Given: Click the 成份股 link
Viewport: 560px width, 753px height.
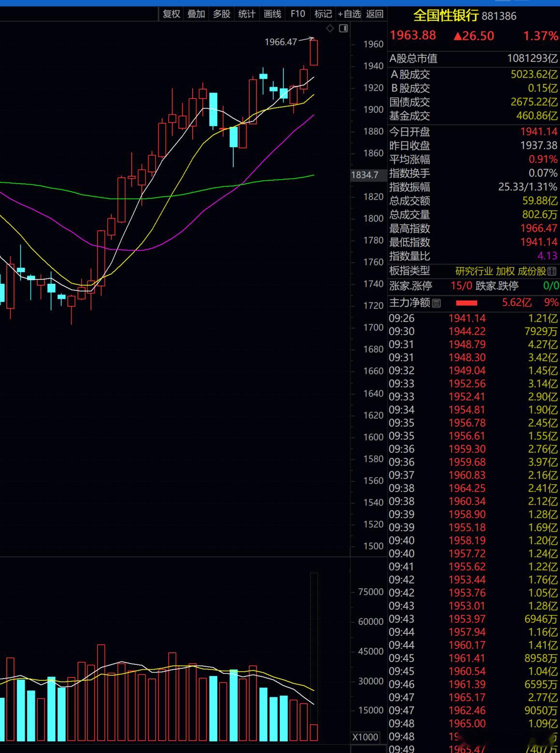Looking at the screenshot, I should point(532,272).
